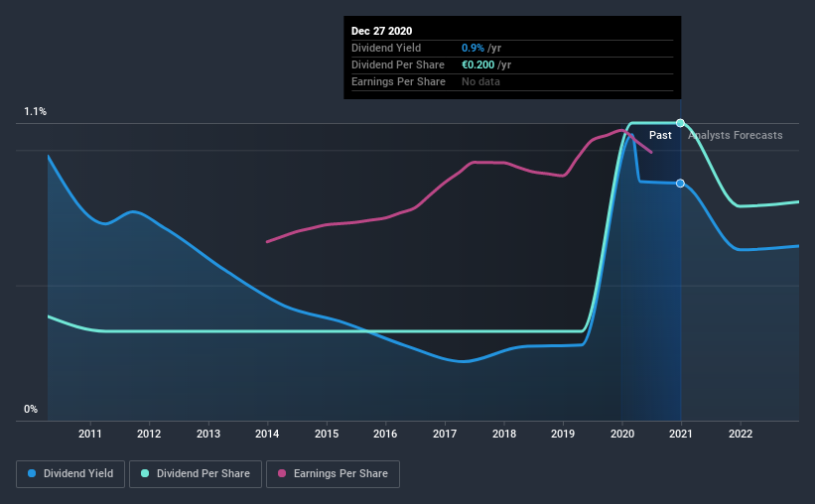The image size is (815, 504).
Task: Click the Past label on chart
Action: click(660, 135)
